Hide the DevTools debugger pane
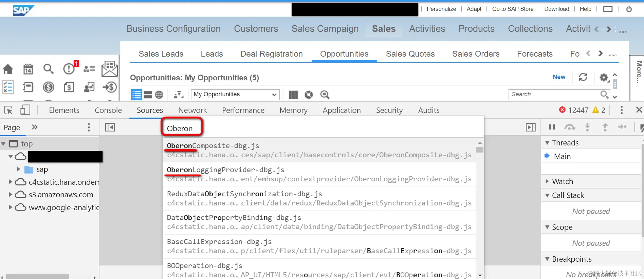644x279 pixels. click(531, 127)
